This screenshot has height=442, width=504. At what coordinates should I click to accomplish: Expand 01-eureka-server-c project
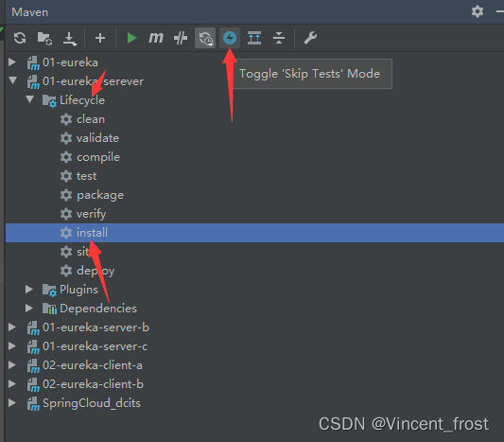(12, 345)
